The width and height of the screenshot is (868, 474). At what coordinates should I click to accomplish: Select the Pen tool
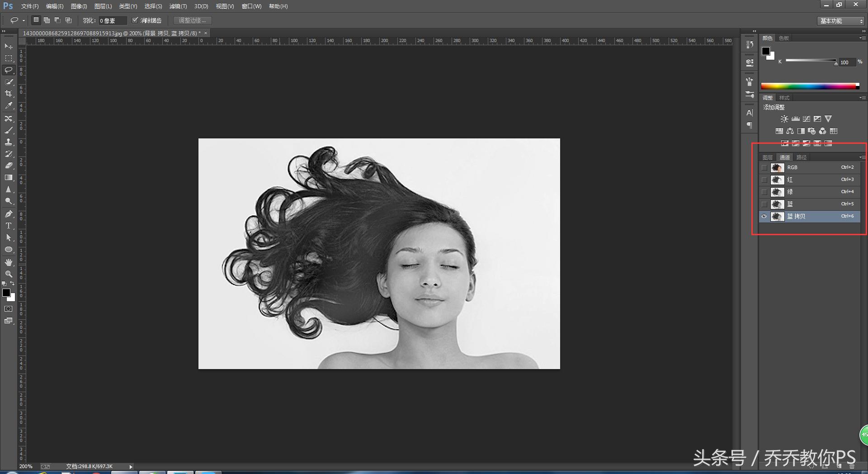pos(9,213)
